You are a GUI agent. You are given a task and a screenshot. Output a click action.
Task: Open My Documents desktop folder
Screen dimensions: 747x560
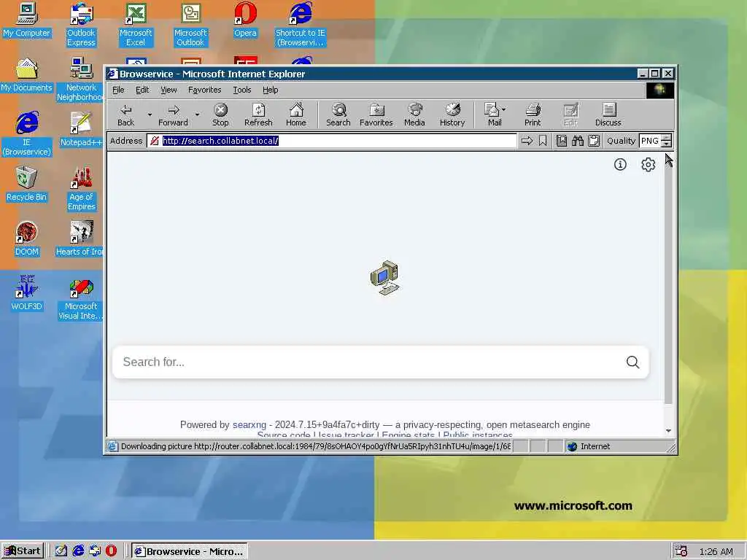coord(26,75)
